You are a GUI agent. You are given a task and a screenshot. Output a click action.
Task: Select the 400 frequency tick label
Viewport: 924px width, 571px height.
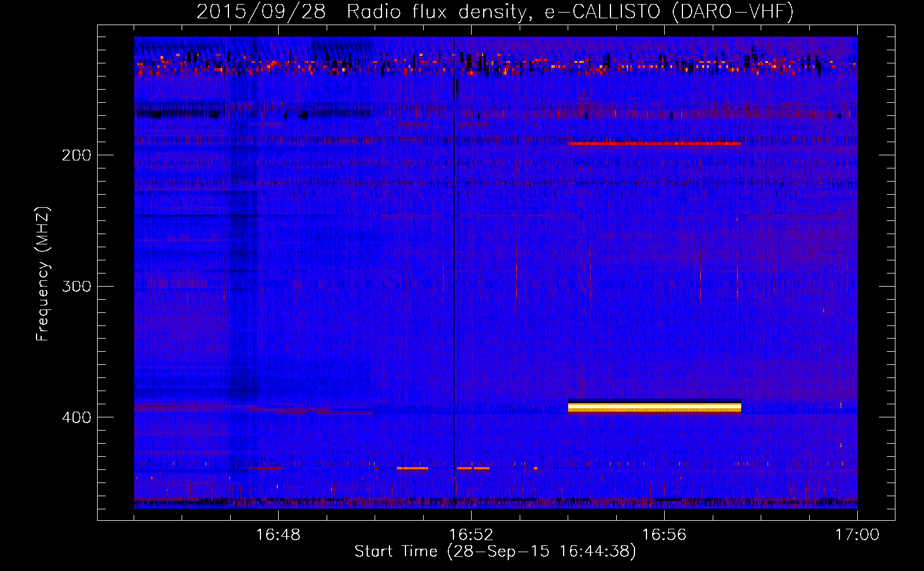click(x=77, y=417)
